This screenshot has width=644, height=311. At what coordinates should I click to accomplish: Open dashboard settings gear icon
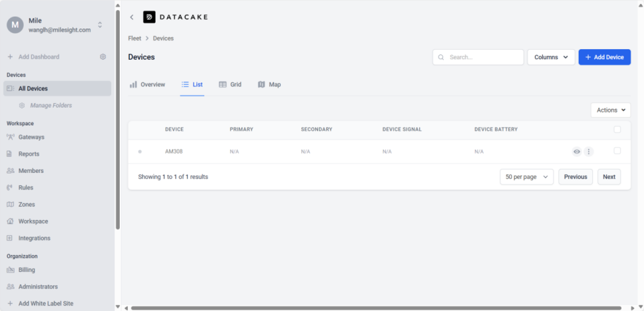[x=103, y=57]
